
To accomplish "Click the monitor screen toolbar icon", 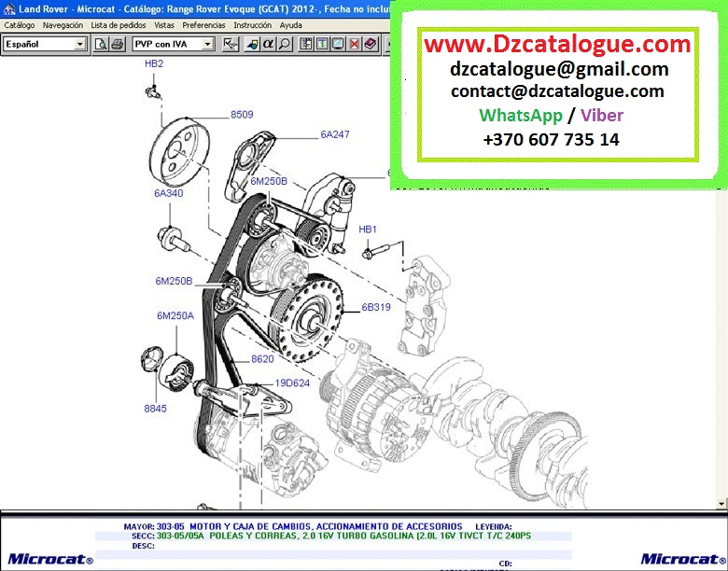I will coord(338,44).
